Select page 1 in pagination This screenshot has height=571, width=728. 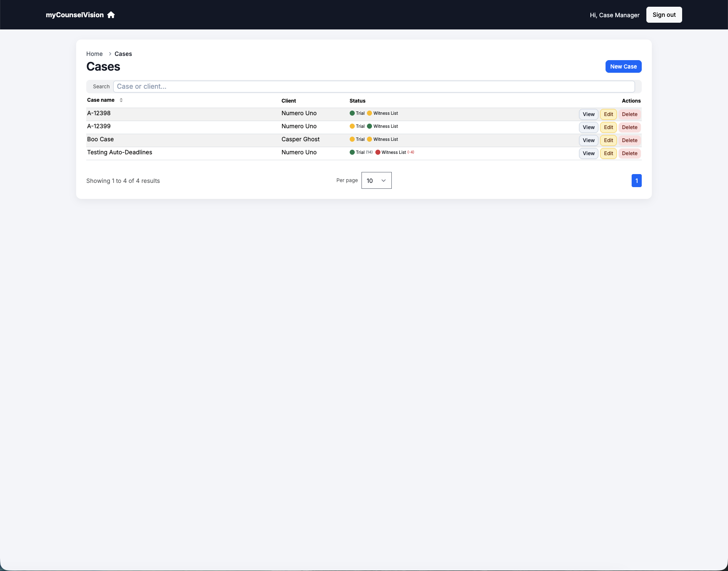click(637, 180)
